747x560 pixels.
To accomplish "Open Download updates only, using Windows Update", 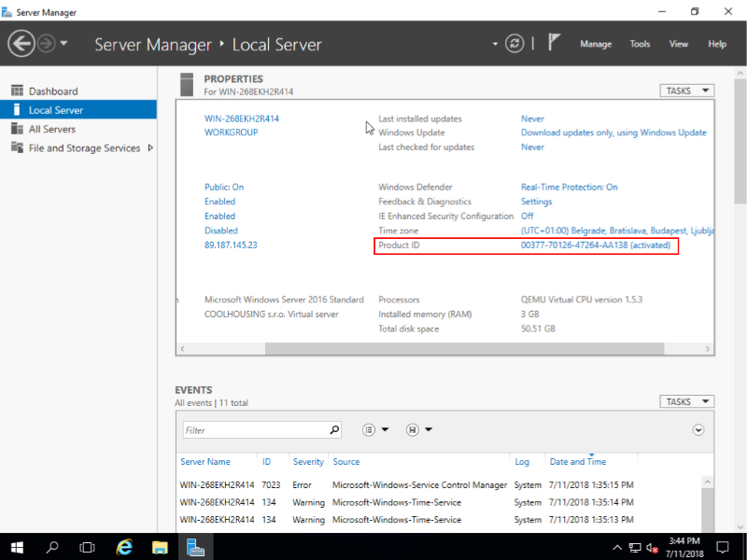I will 613,133.
